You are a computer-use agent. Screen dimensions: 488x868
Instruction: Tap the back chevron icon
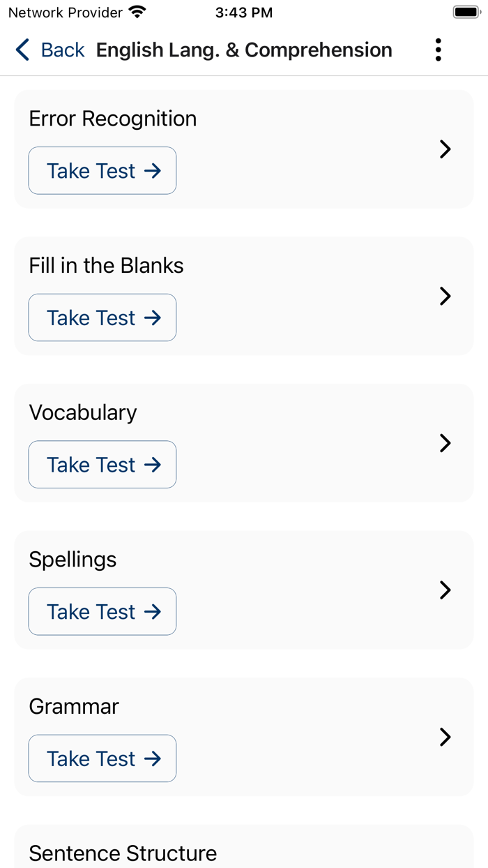coord(22,50)
